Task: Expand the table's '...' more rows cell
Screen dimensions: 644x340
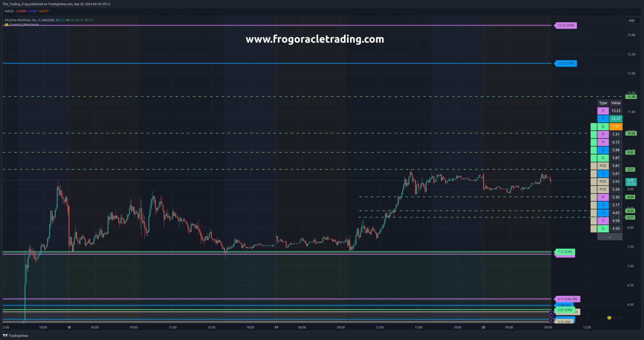Action: [x=610, y=237]
